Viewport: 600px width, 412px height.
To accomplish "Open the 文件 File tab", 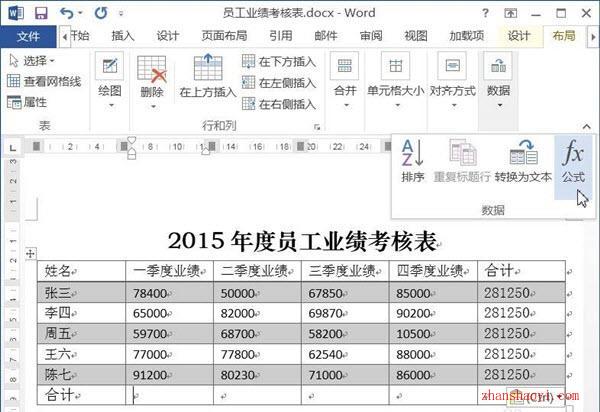I will pos(28,36).
